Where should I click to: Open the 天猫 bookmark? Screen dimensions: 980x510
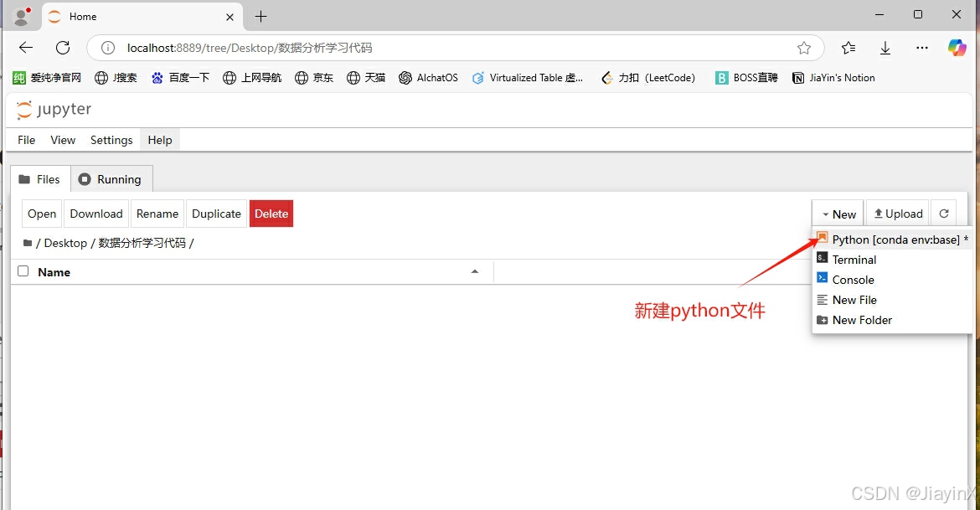(366, 78)
